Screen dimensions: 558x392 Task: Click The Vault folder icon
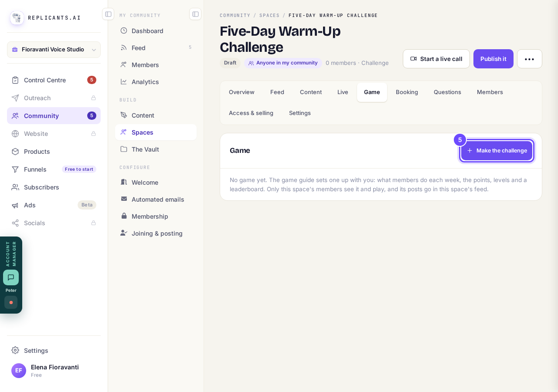tap(124, 149)
